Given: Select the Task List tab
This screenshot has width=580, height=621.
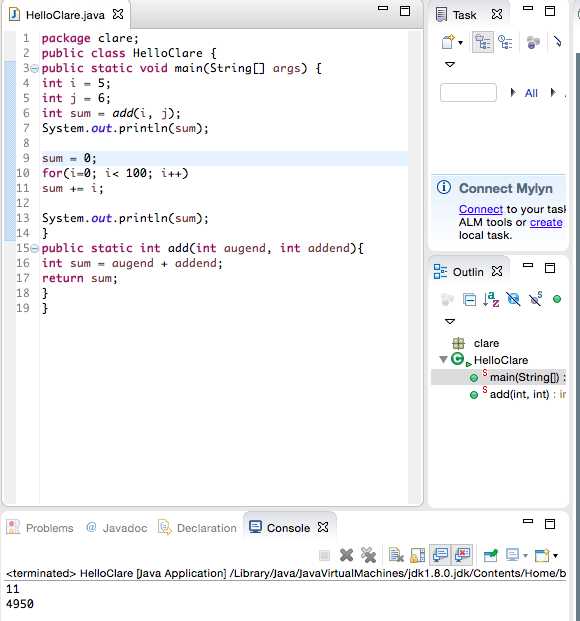Looking at the screenshot, I should [464, 15].
